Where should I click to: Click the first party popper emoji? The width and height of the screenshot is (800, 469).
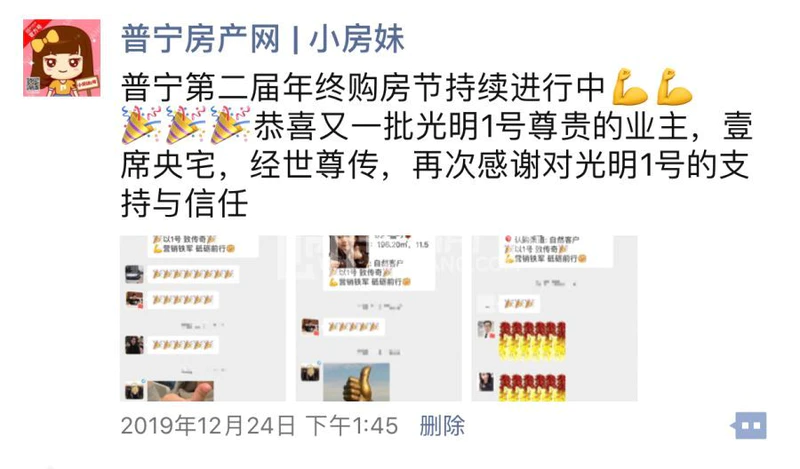(141, 126)
